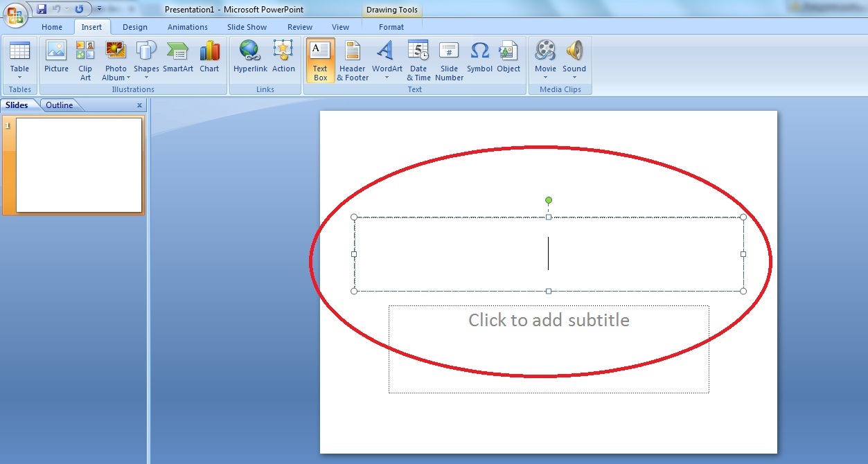868x464 pixels.
Task: Open Customize Quick Access Toolbar dropdown
Action: (99, 9)
